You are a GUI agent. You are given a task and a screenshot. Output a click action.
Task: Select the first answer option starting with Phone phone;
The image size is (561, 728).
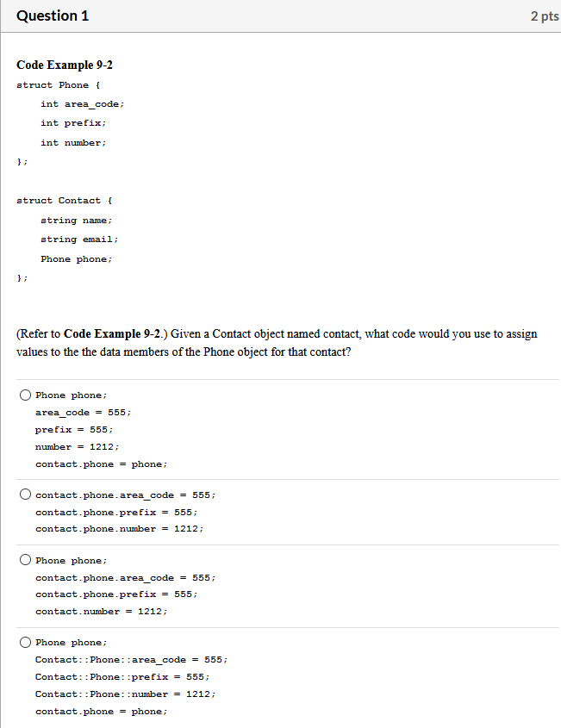pyautogui.click(x=26, y=395)
